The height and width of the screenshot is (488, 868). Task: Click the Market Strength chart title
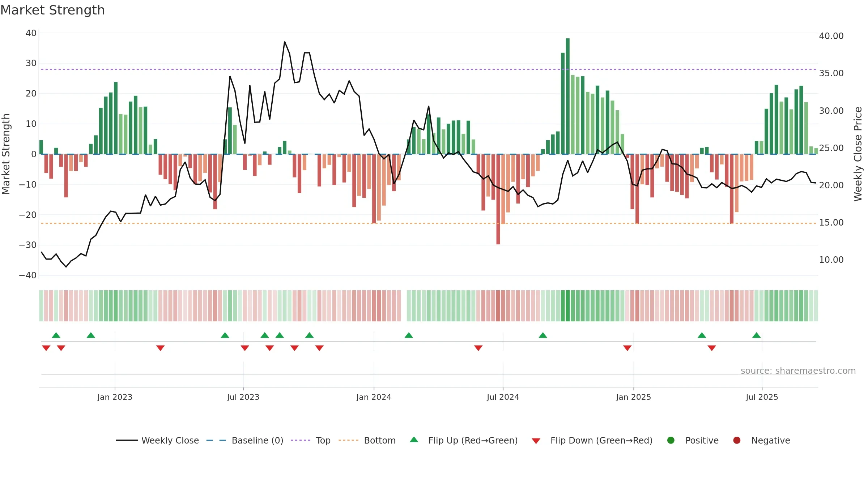pos(52,10)
